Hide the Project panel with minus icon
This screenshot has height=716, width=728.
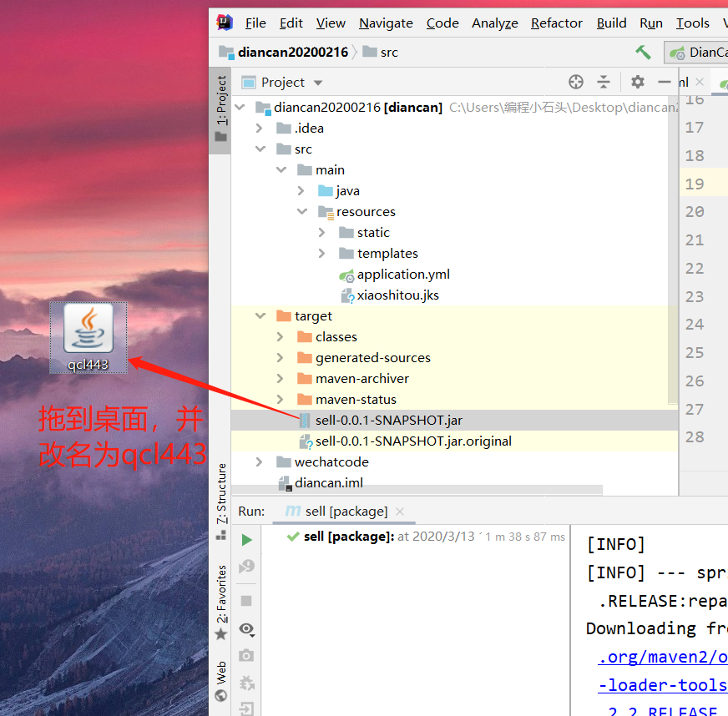tap(665, 82)
